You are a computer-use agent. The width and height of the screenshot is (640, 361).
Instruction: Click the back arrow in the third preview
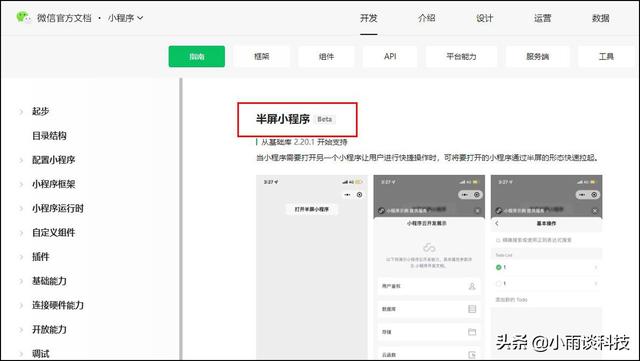[497, 223]
